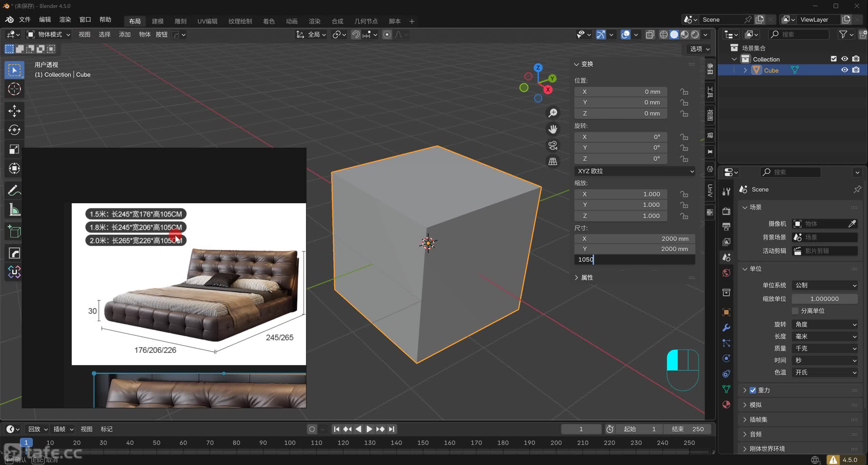The width and height of the screenshot is (868, 465).
Task: Enable the Separate Units (分离单位) checkbox
Action: click(795, 311)
